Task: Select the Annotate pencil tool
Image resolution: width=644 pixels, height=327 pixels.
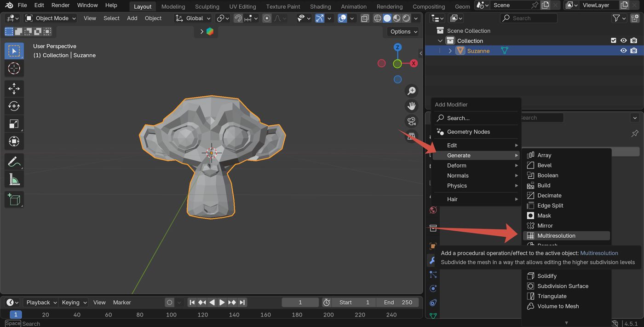Action: click(14, 162)
